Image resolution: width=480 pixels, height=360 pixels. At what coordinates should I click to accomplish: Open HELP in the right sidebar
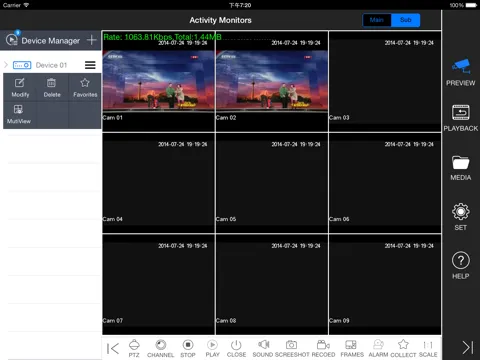461,265
